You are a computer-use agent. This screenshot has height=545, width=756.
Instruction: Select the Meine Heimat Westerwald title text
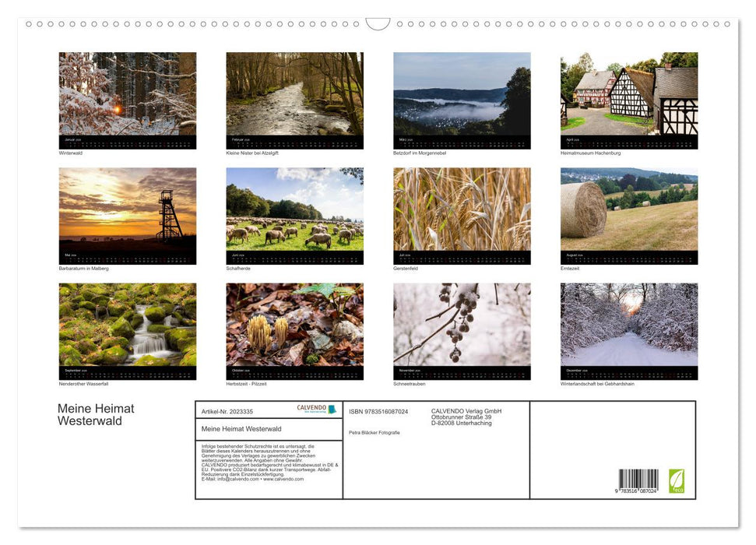tap(93, 414)
